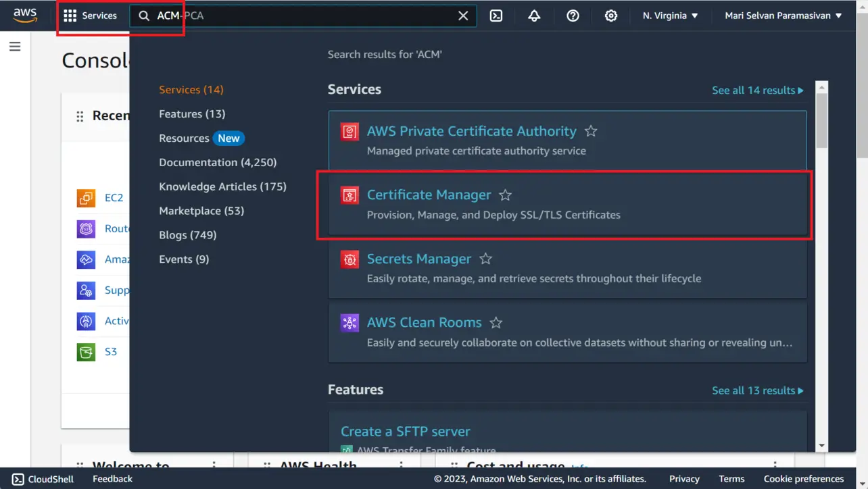Favorite Certificate Manager with star
This screenshot has width=868, height=489.
pos(505,195)
